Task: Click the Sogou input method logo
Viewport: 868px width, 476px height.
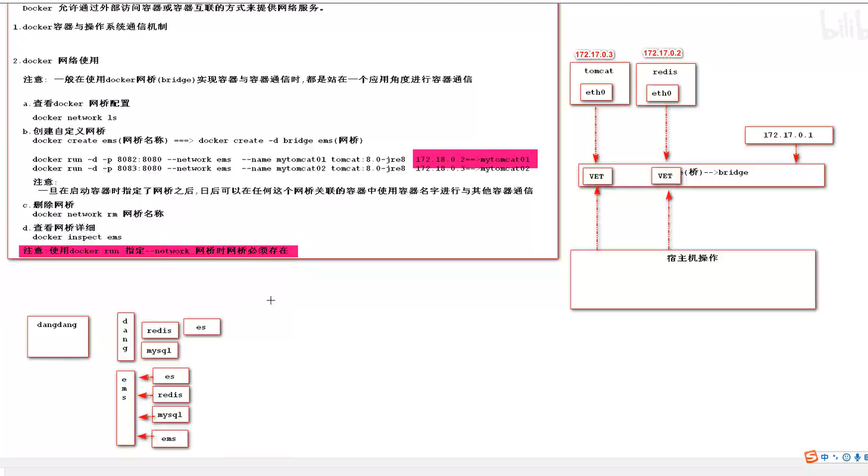Action: point(811,457)
